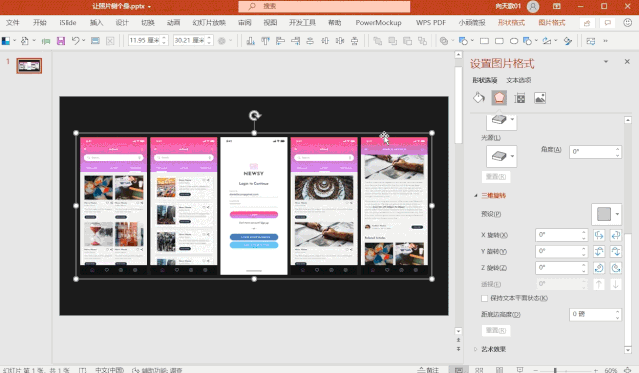
Task: Click zoom-out minus button in status bar
Action: coord(535,370)
